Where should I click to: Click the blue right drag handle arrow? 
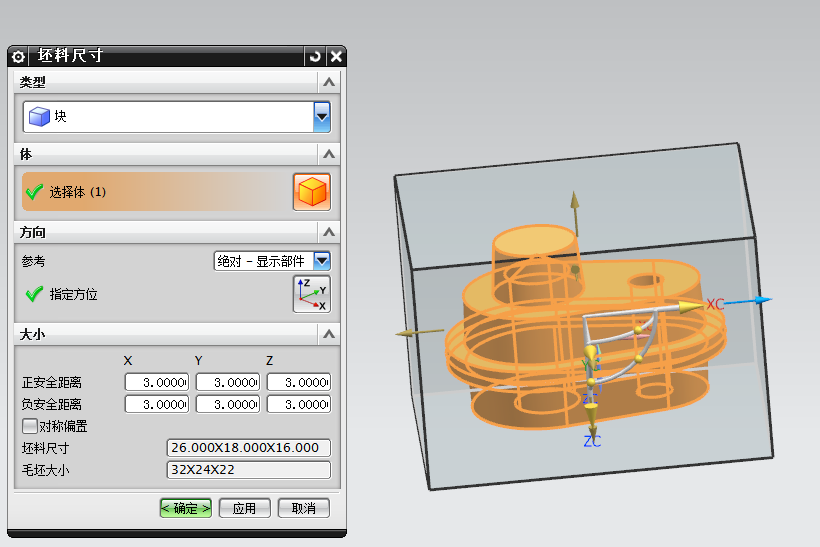coord(748,301)
